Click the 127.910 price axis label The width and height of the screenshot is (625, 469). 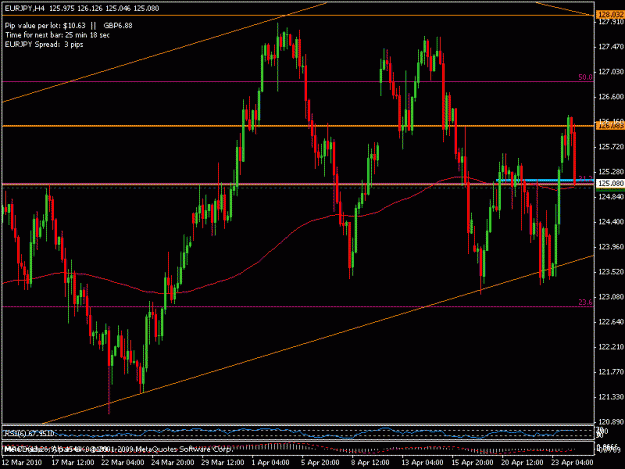[x=611, y=22]
